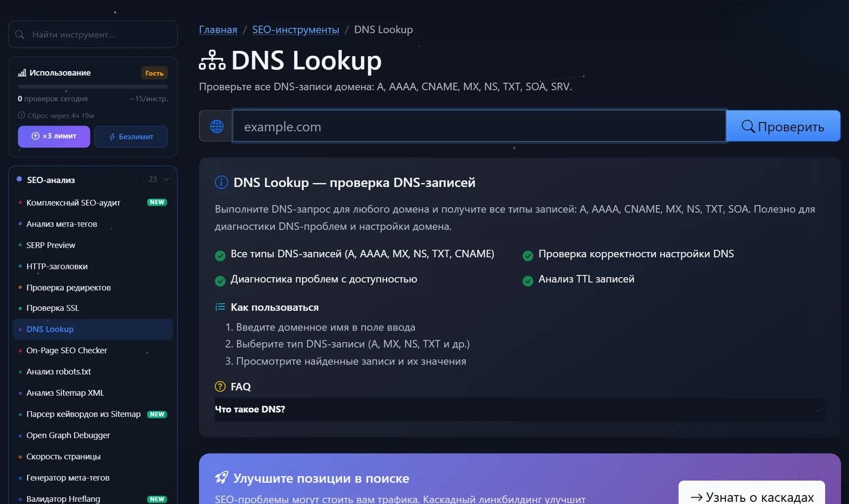849x504 pixels.
Task: Select SERP Preview in sidebar
Action: click(x=93, y=245)
